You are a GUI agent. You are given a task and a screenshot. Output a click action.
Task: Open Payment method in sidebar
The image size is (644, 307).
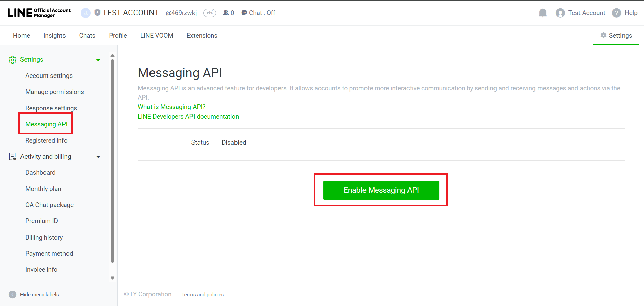click(49, 253)
